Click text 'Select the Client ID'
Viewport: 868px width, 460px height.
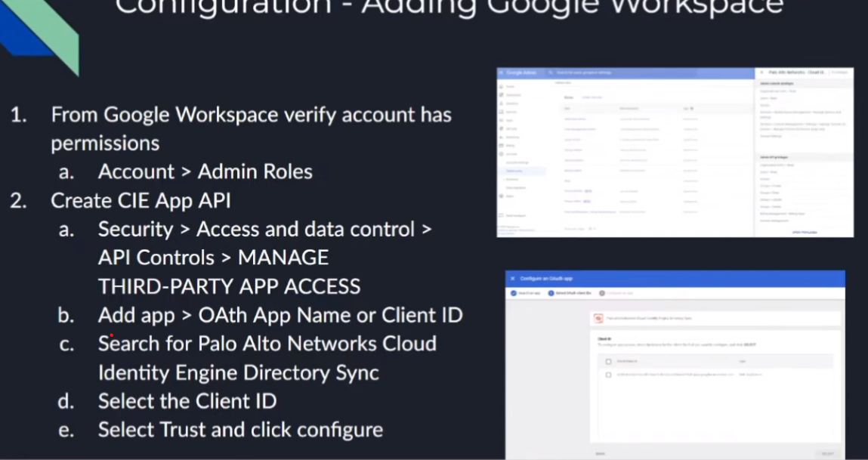(187, 401)
